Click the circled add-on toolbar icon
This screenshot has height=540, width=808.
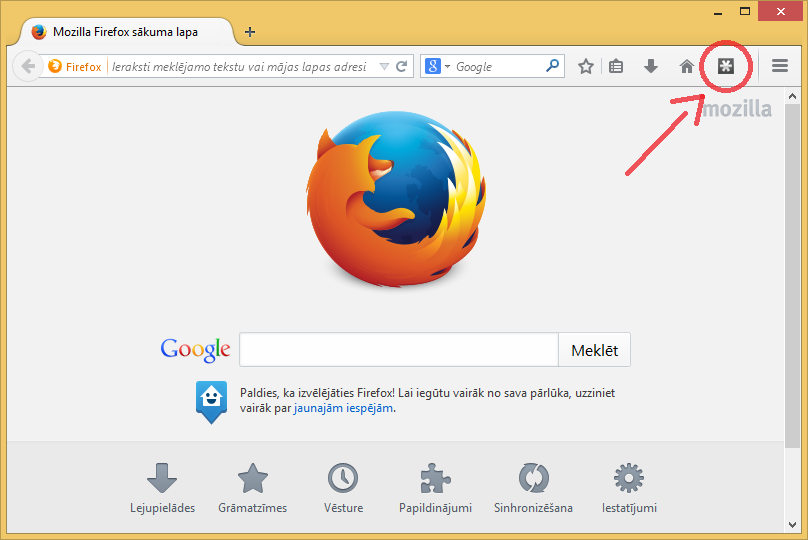[726, 66]
